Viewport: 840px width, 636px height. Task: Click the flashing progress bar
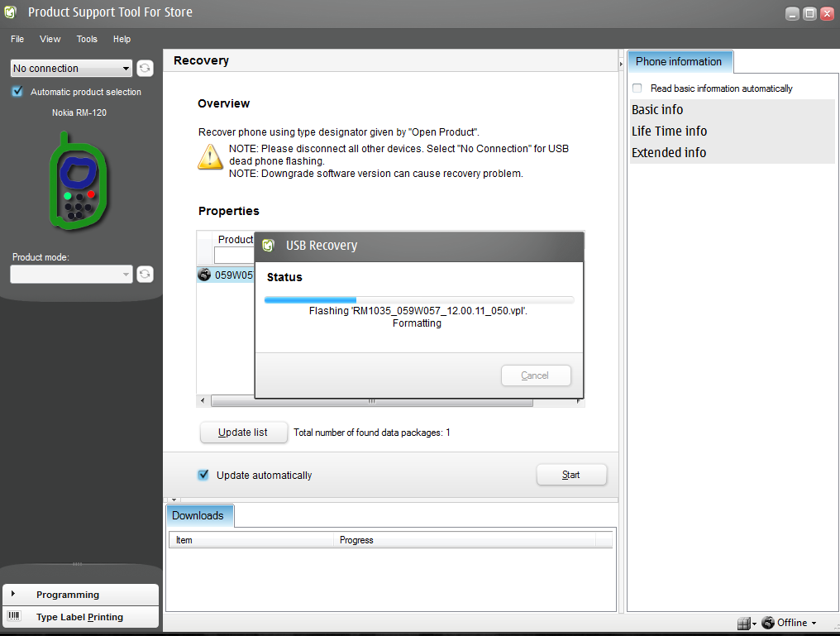coord(419,300)
